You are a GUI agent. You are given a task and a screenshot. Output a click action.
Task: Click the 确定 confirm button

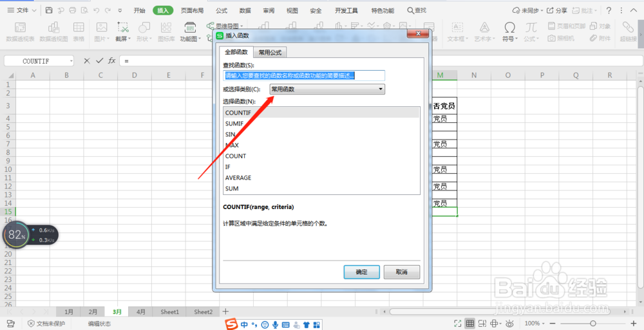(x=361, y=271)
